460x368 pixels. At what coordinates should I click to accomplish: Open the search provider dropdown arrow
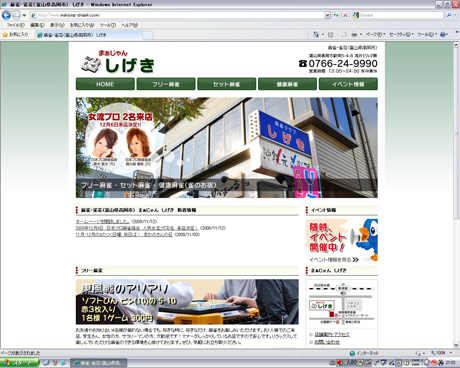coord(455,15)
